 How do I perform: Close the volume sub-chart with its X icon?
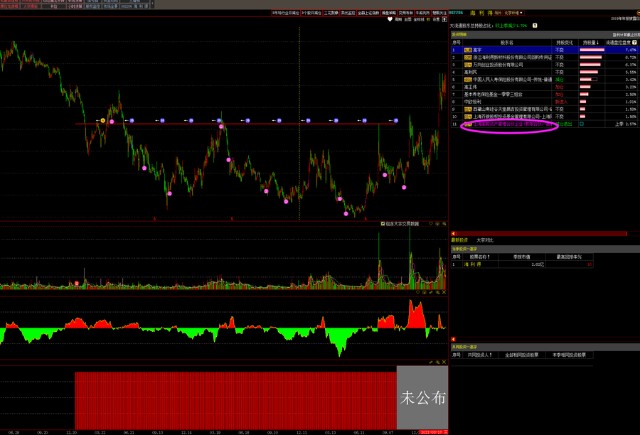[445, 223]
